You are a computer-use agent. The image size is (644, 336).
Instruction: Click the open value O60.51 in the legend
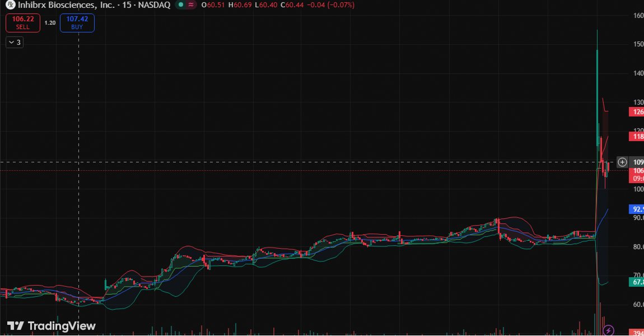click(213, 5)
